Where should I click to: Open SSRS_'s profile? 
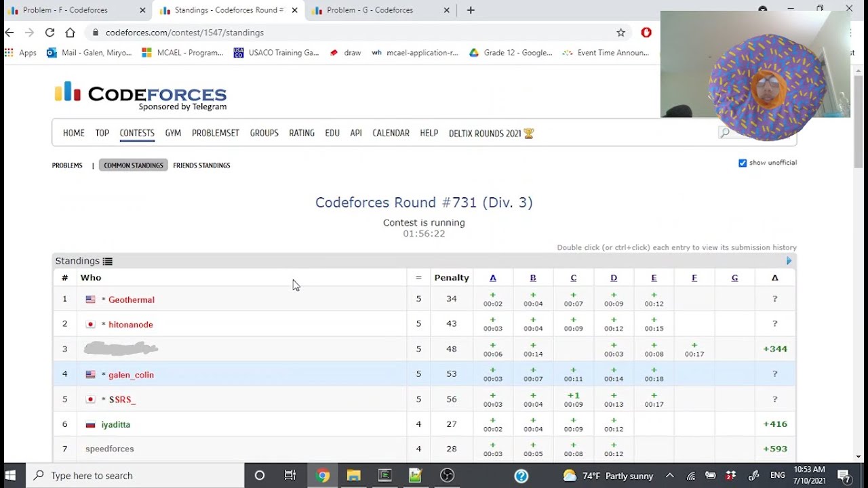click(122, 399)
